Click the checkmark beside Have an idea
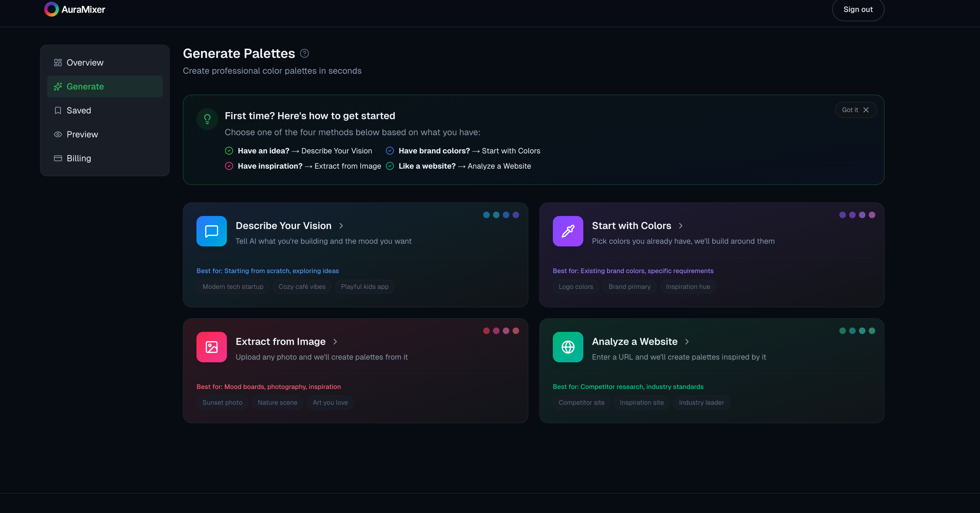 click(229, 151)
